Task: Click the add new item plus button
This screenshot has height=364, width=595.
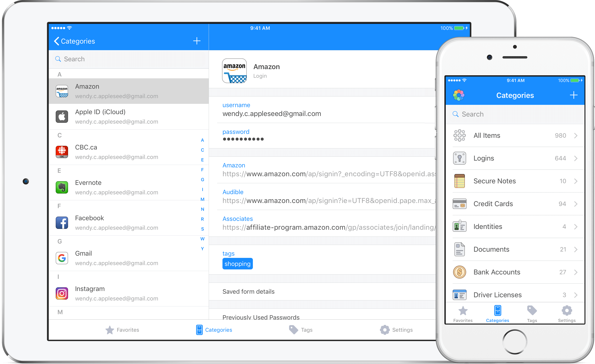Action: 197,41
